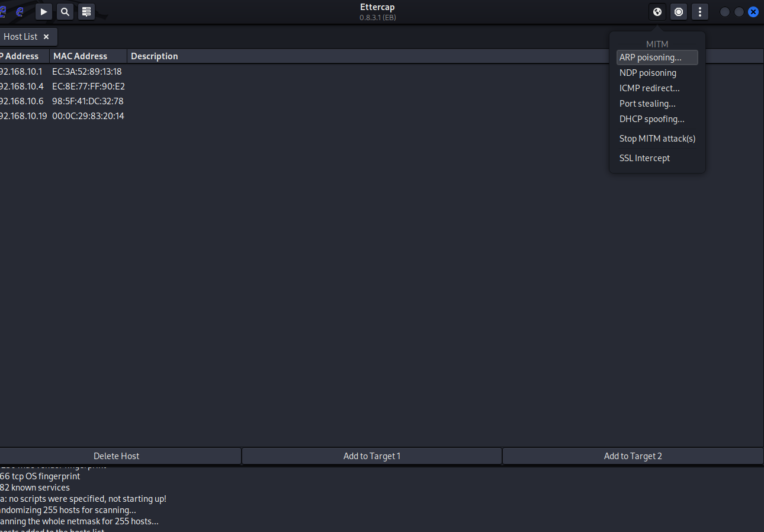This screenshot has height=532, width=764.
Task: Close the Host List tab with its X
Action: [46, 37]
